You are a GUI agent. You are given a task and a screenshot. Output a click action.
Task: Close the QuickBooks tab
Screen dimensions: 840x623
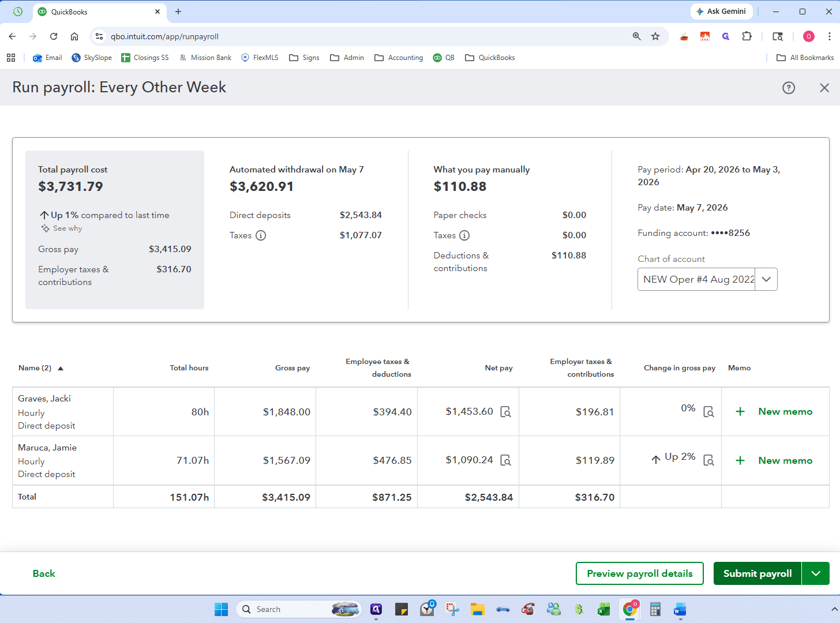point(157,12)
